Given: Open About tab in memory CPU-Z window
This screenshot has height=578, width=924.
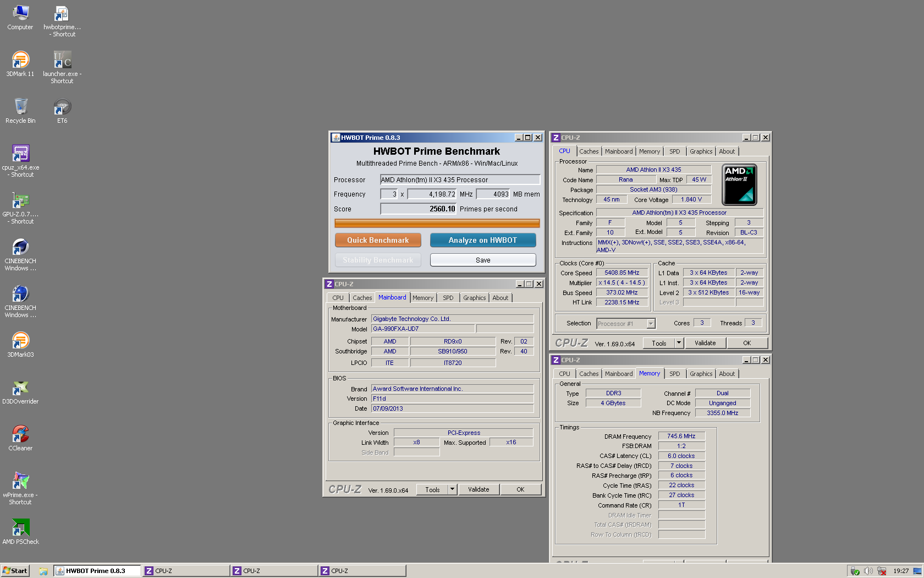Looking at the screenshot, I should tap(727, 374).
